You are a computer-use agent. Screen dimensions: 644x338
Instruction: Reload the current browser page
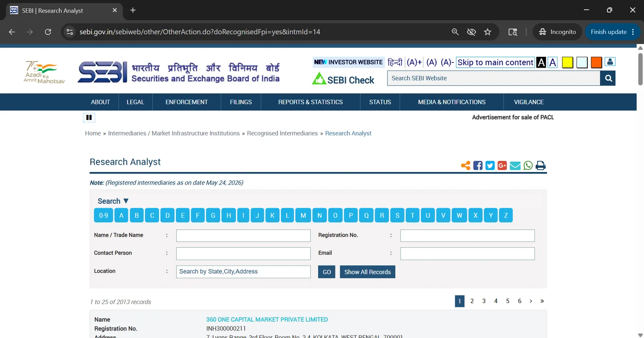(48, 32)
